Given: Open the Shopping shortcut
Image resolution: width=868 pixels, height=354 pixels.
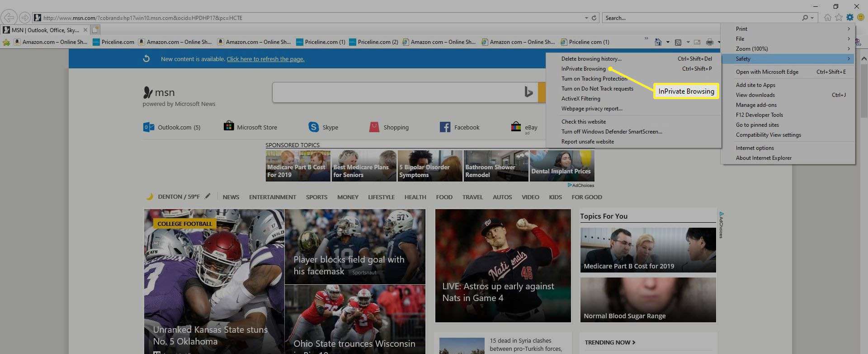Looking at the screenshot, I should [x=389, y=127].
